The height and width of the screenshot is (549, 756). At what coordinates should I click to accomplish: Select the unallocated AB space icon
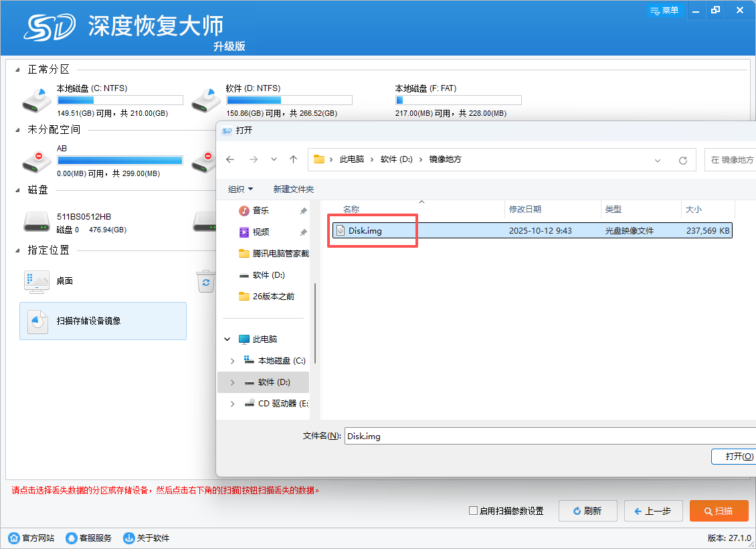pyautogui.click(x=36, y=161)
